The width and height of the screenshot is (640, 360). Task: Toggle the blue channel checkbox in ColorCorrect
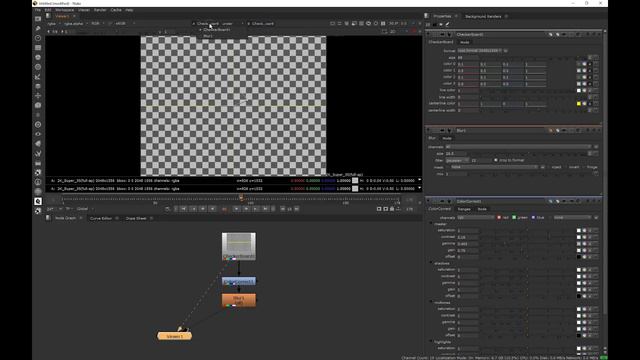pyautogui.click(x=533, y=218)
